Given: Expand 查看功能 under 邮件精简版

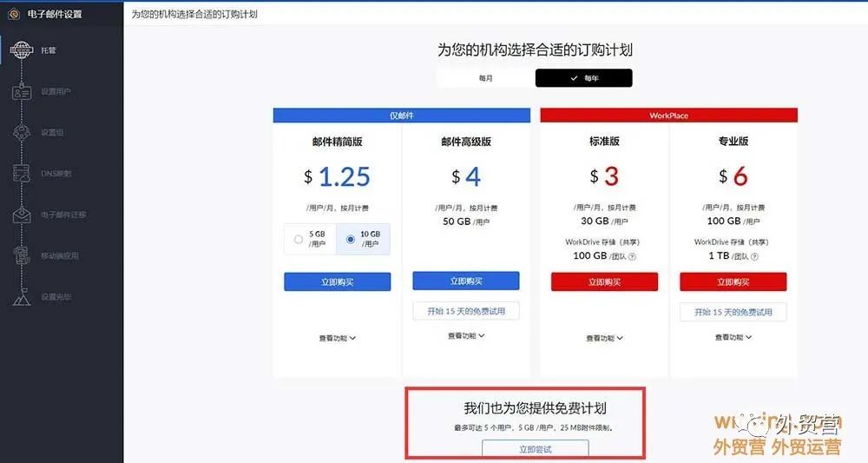Looking at the screenshot, I should [x=337, y=338].
